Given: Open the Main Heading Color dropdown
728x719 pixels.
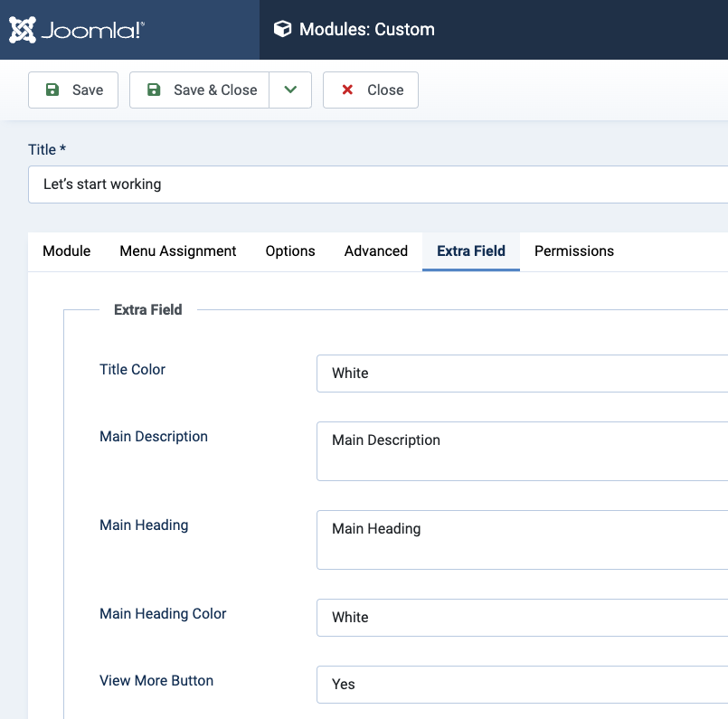Looking at the screenshot, I should coord(523,618).
